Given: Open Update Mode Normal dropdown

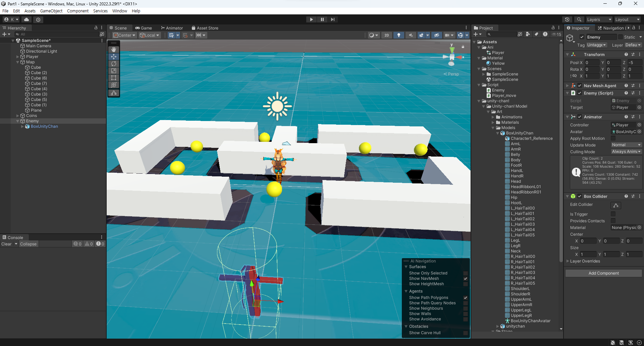Looking at the screenshot, I should click(627, 145).
